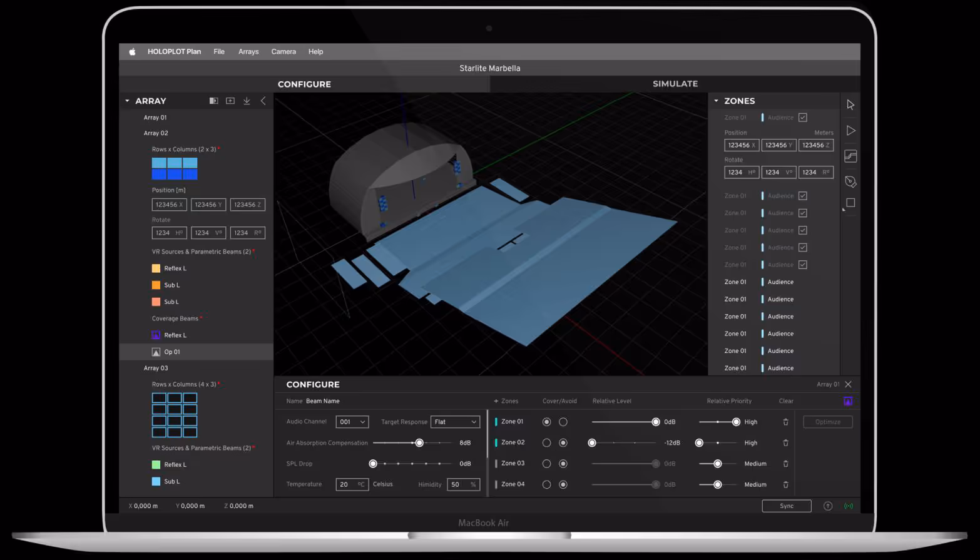
Task: Click the download icon in ARRAY header
Action: 247,101
